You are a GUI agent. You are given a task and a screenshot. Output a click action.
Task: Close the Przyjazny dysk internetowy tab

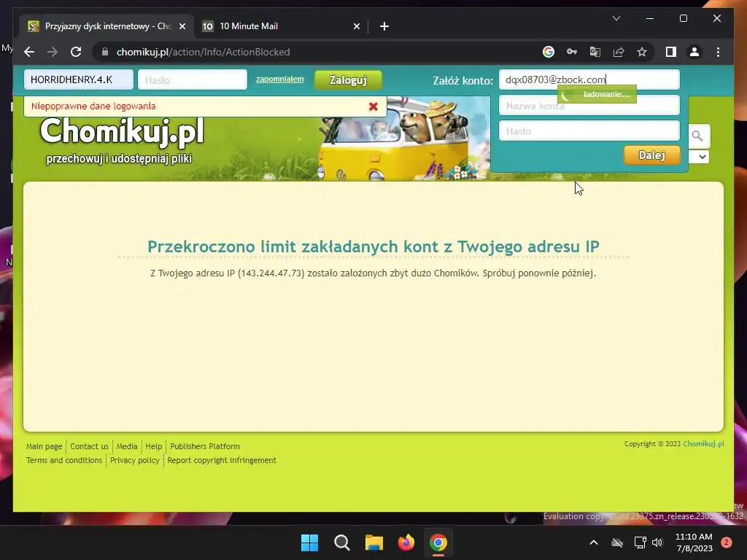click(182, 26)
